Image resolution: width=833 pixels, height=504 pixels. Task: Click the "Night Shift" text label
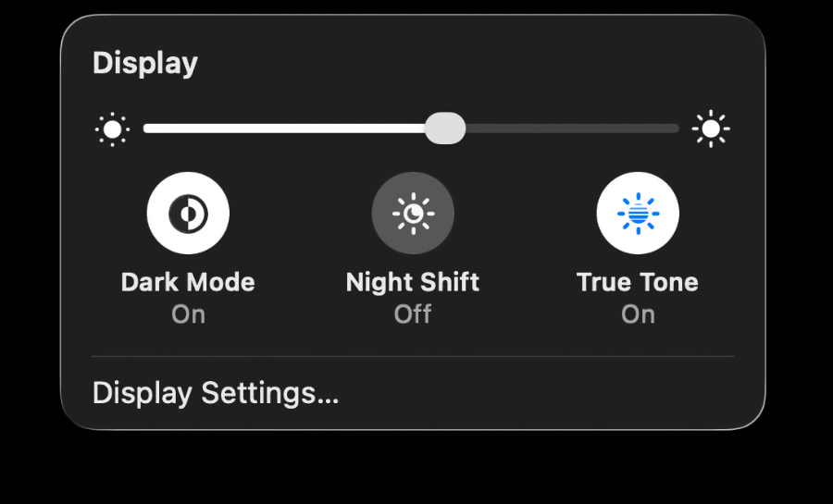coord(413,282)
